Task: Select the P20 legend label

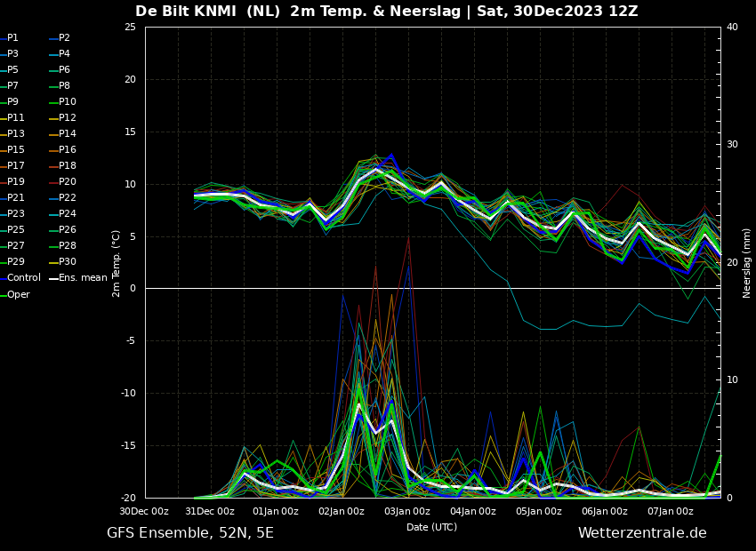Action: tap(68, 181)
